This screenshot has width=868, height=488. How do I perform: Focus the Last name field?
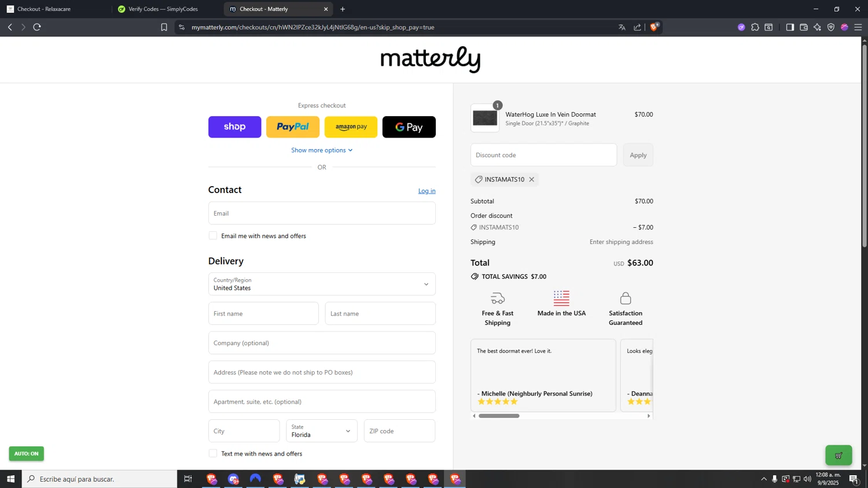pos(380,313)
